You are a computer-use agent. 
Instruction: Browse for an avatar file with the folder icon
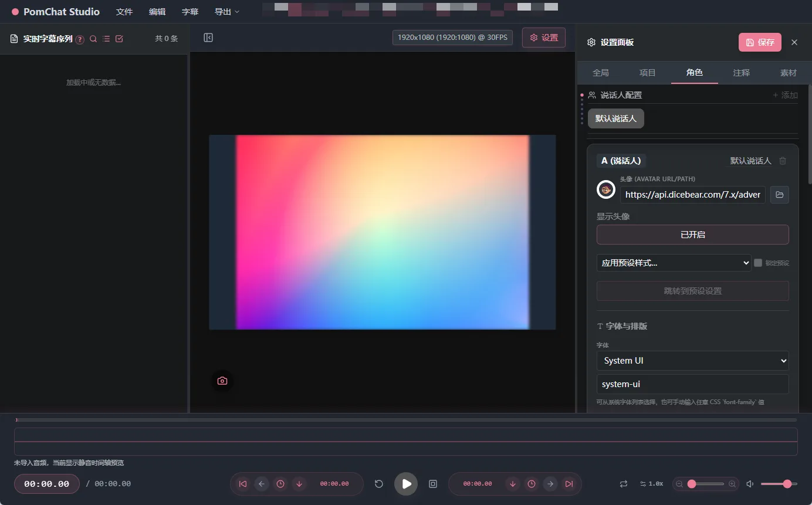click(780, 195)
